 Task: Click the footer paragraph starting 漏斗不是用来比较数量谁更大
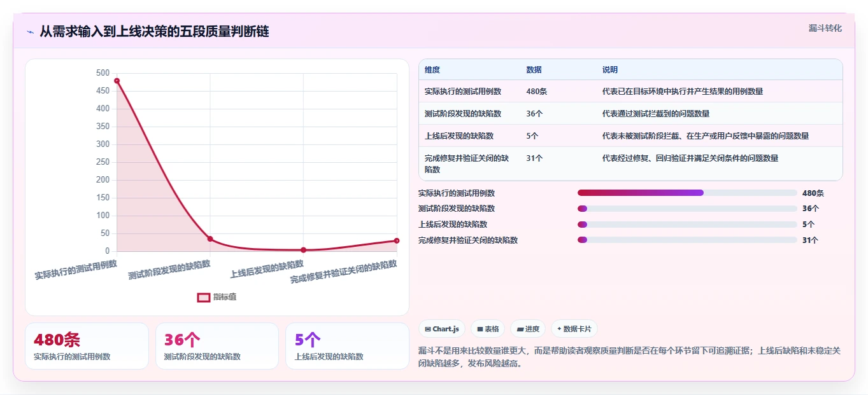pyautogui.click(x=629, y=357)
